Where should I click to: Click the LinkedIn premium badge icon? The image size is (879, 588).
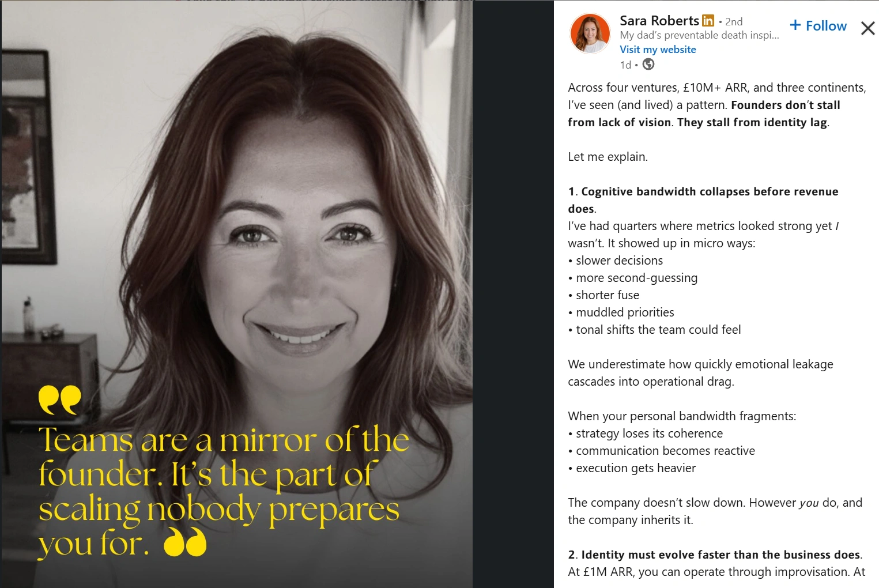(x=708, y=21)
